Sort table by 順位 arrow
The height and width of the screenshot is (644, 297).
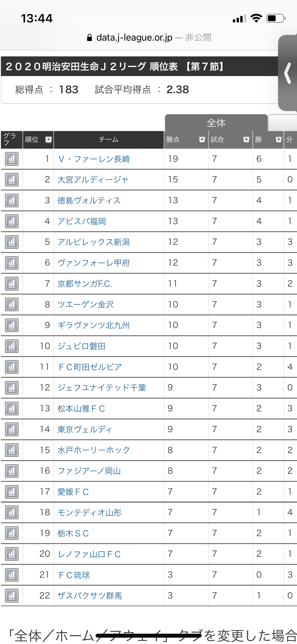point(48,140)
